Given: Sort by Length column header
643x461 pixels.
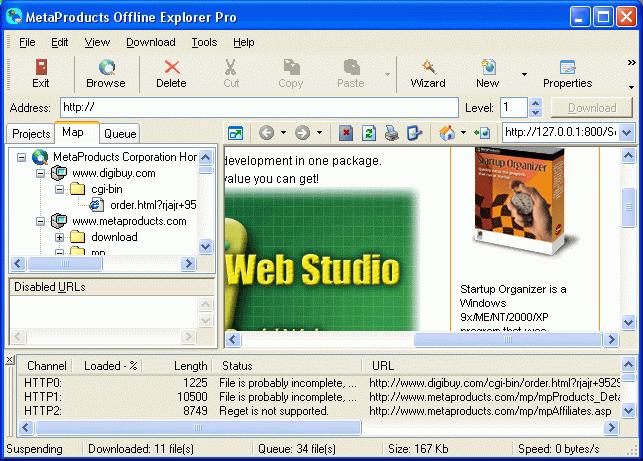Looking at the screenshot, I should point(177,365).
